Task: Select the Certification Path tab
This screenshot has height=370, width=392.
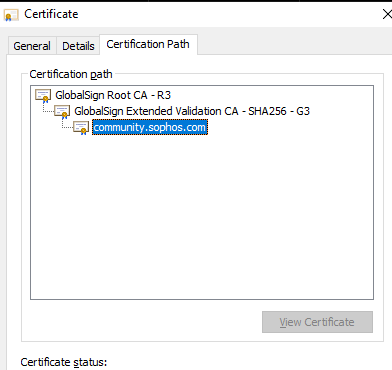Action: tap(148, 44)
